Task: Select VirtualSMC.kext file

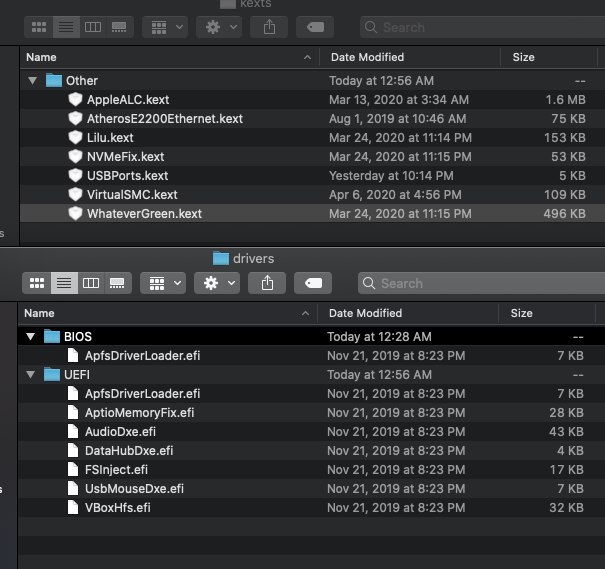Action: (313, 194)
